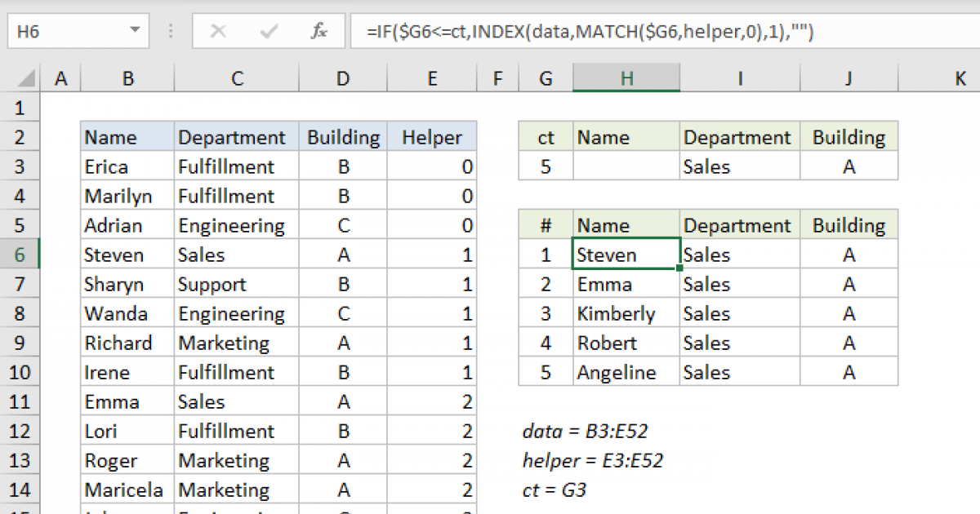Click the Department header cell in C2
Viewport: 980px width, 514px height.
(x=237, y=137)
